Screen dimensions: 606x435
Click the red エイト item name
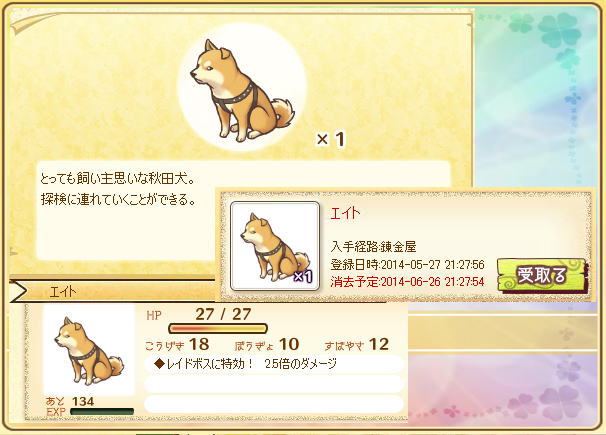point(345,213)
